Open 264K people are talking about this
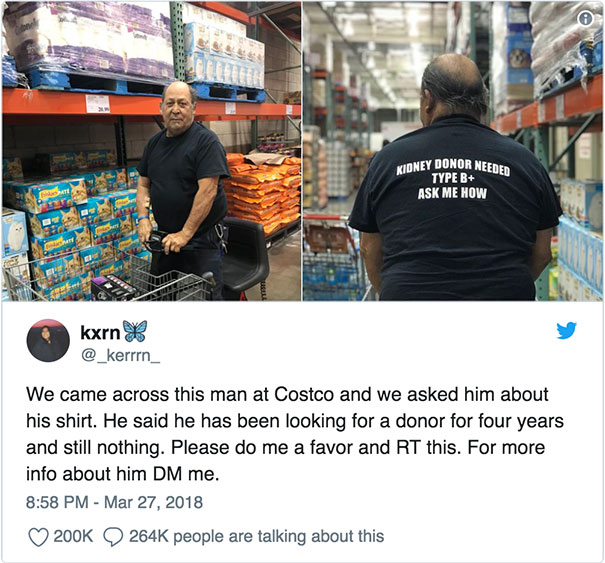Image resolution: width=605 pixels, height=563 pixels. coord(257,536)
